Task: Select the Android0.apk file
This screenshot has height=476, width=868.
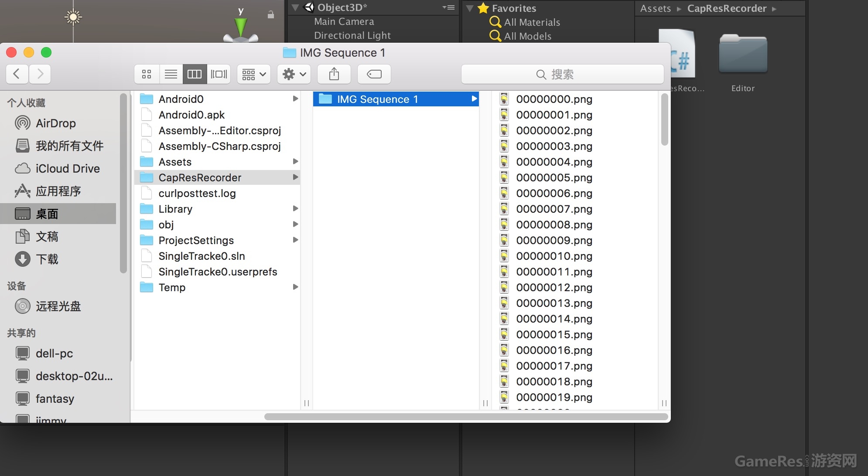Action: point(217,115)
